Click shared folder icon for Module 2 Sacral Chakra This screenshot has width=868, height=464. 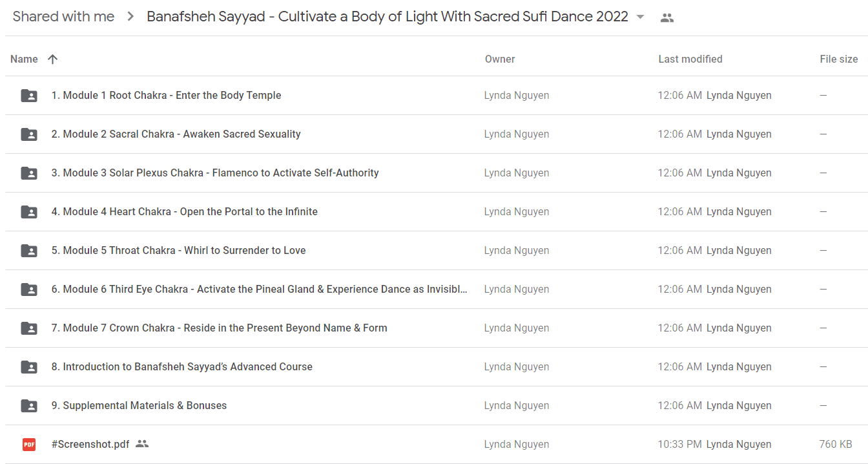click(29, 134)
